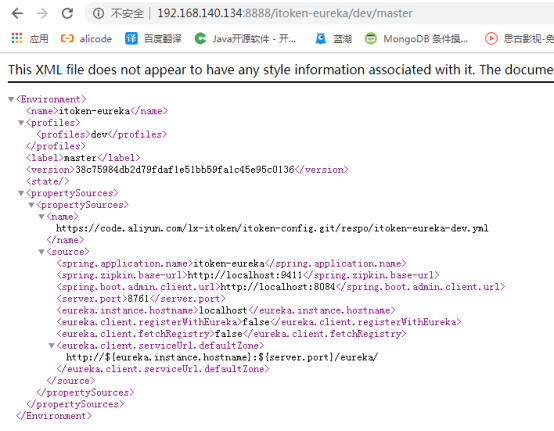Collapse the outer propertySources node
The height and width of the screenshot is (431, 554).
(x=21, y=193)
